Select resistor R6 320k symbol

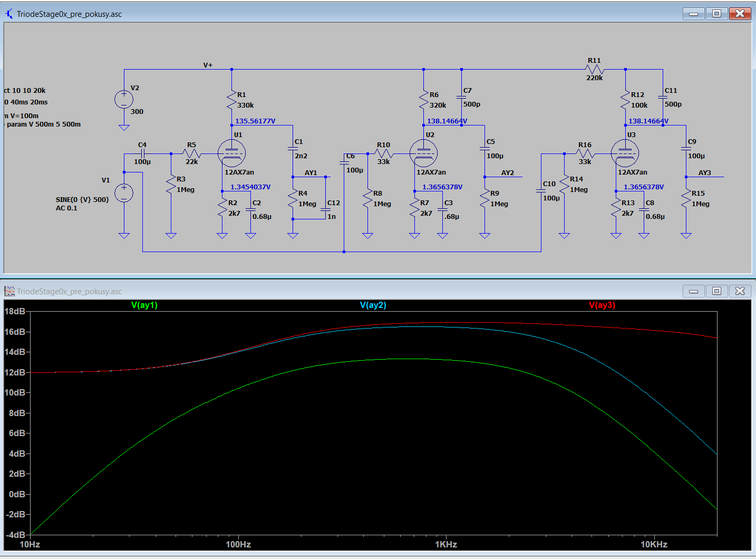coord(423,100)
